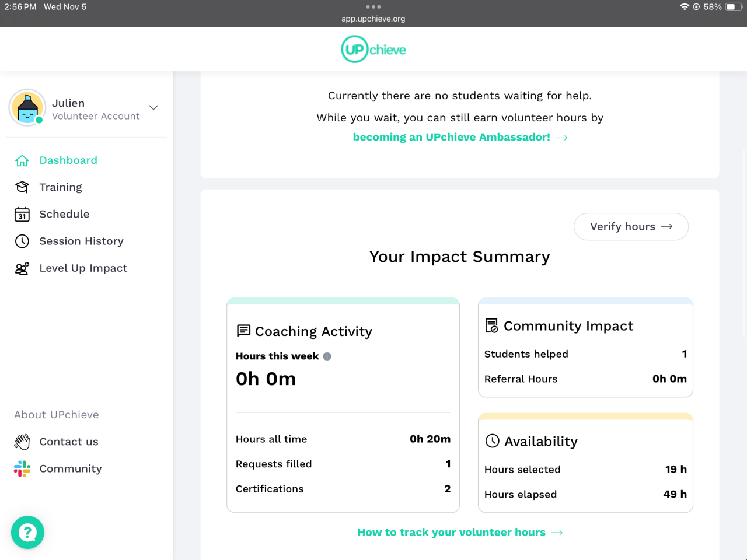
Task: Open the Community sidebar link
Action: 71,468
